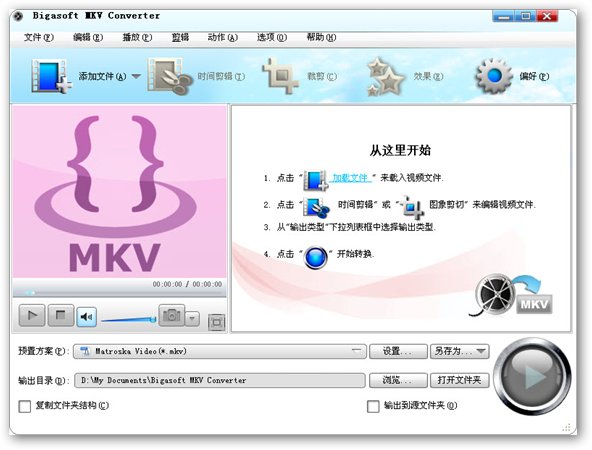This screenshot has width=592, height=450.
Task: Click the play button under preview
Action: pyautogui.click(x=32, y=315)
